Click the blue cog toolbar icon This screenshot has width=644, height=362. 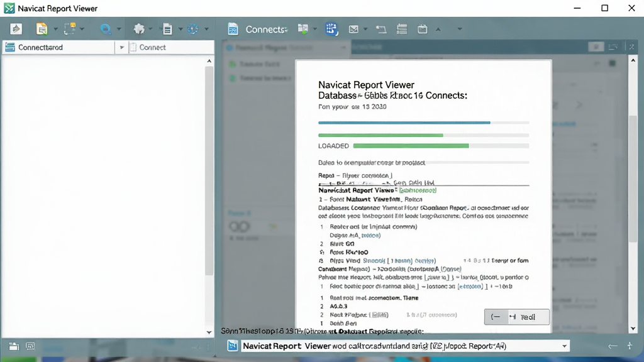192,29
